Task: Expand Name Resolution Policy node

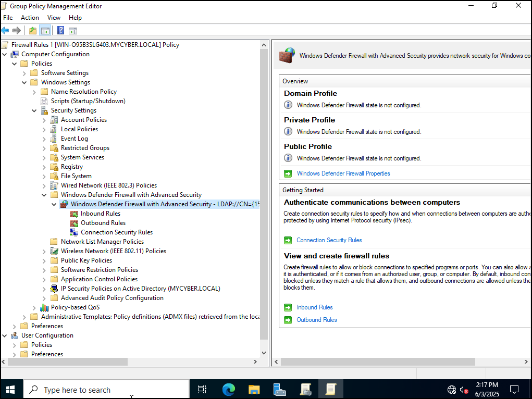Action: pyautogui.click(x=34, y=92)
